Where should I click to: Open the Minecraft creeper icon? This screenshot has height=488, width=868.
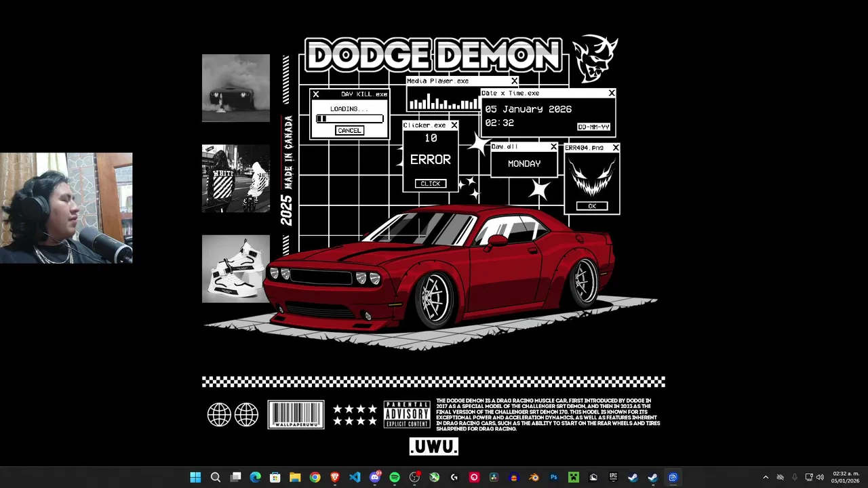coord(574,477)
